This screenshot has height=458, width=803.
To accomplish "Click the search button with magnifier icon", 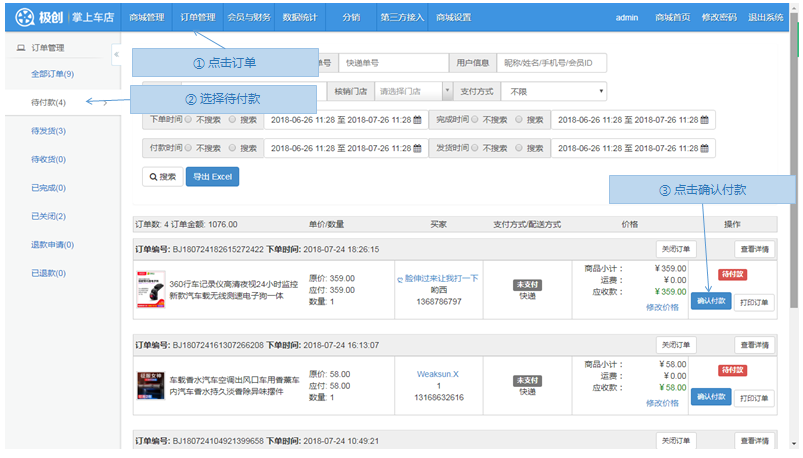I will [161, 177].
